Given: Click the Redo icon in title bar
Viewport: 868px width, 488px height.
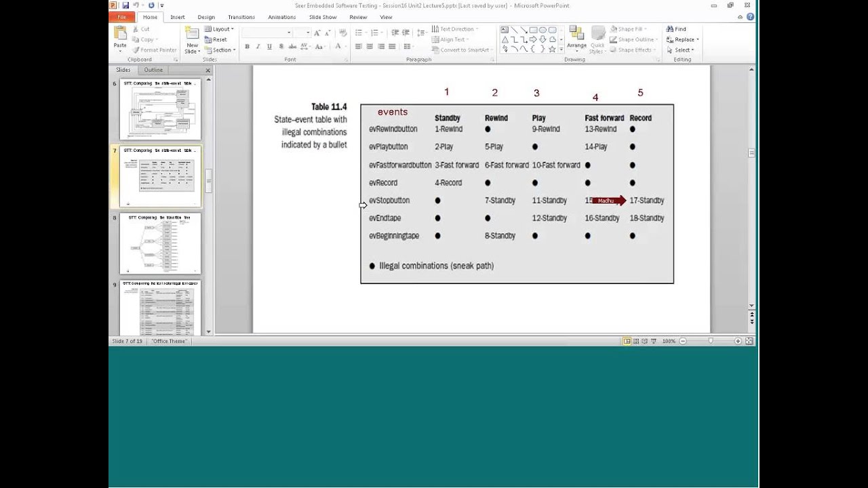Looking at the screenshot, I should [151, 5].
